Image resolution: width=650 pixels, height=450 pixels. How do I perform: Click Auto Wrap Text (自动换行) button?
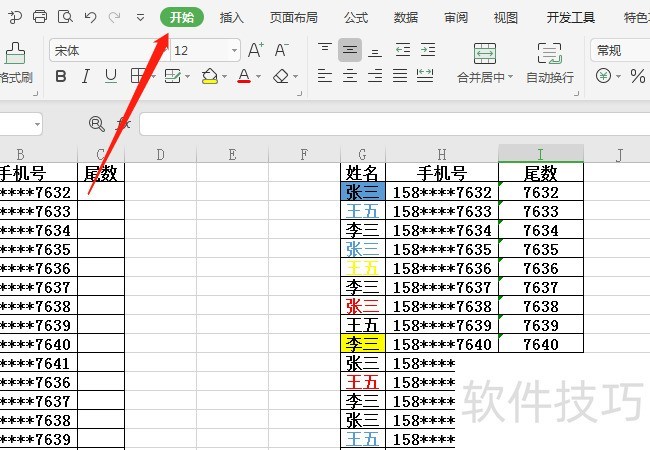coord(550,63)
